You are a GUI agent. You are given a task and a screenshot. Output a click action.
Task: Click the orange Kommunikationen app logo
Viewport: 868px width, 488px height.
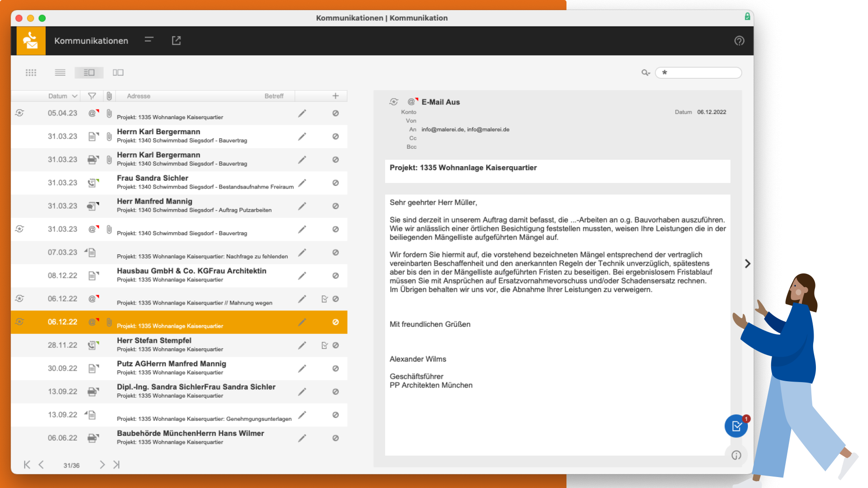[31, 41]
